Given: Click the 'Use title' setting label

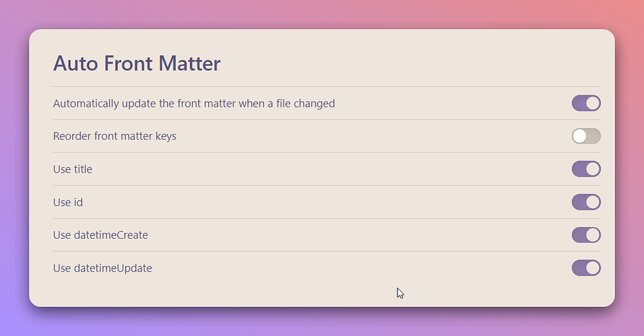Looking at the screenshot, I should 73,169.
